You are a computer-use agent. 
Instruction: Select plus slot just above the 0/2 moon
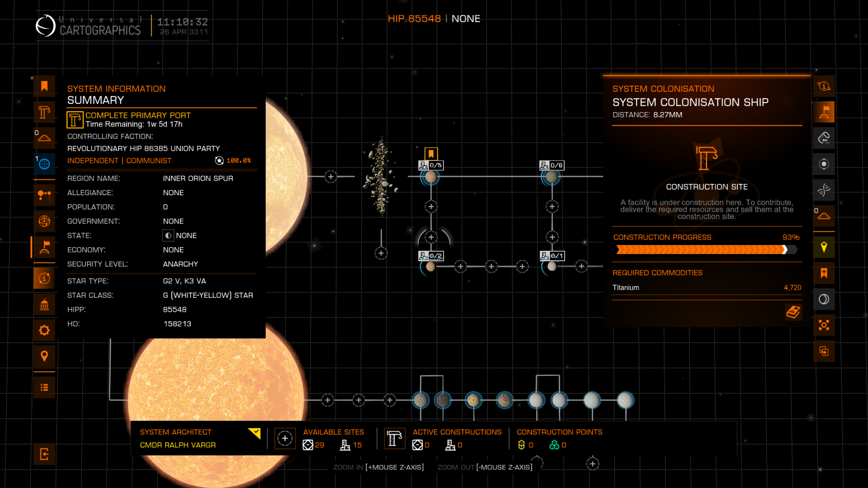[431, 237]
